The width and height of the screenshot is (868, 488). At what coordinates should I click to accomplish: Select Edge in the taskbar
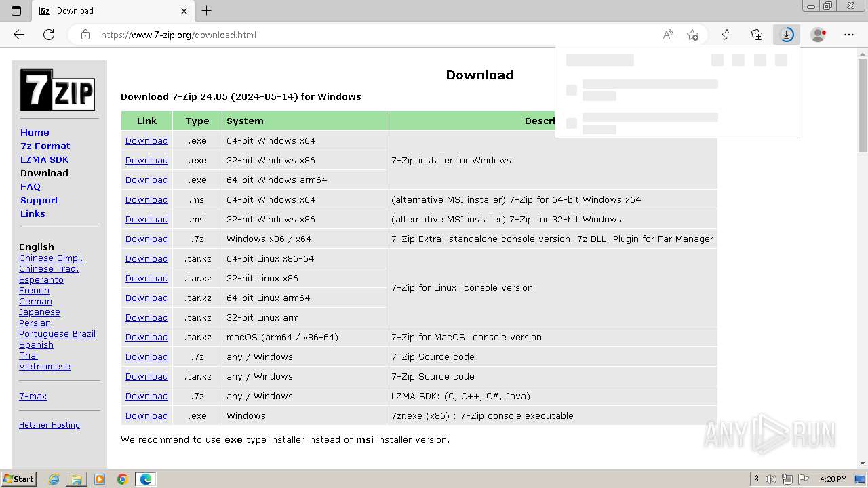(x=146, y=479)
